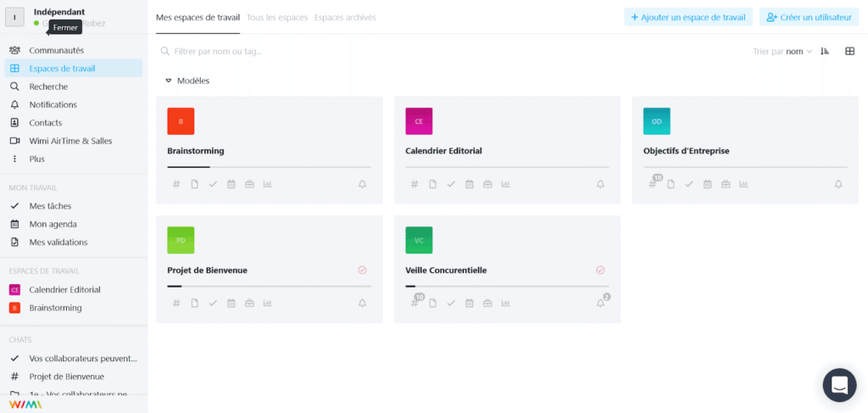Open tasks checkmark icon on Brainstorming card
868x413 pixels.
point(213,184)
